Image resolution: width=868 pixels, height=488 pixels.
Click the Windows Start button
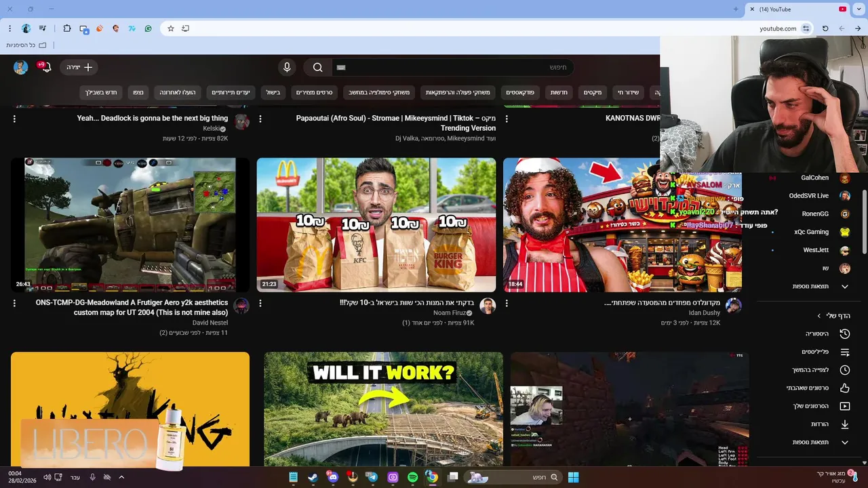tap(573, 477)
